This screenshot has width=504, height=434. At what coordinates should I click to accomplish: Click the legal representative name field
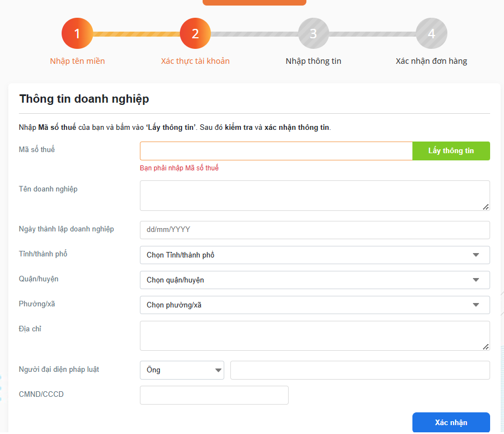pyautogui.click(x=360, y=370)
